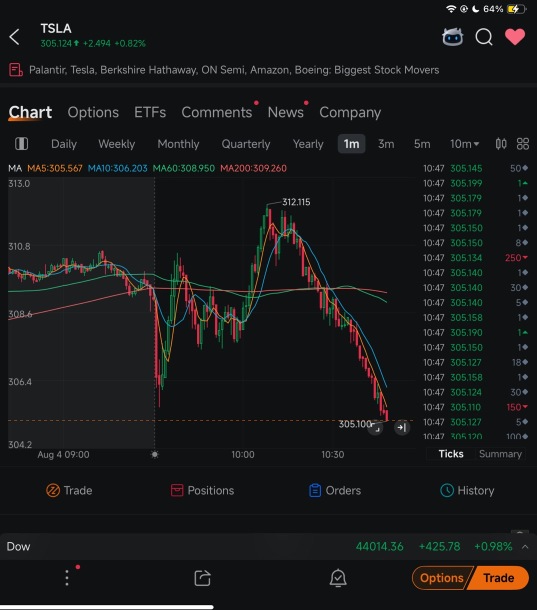Go back using the left arrow
The width and height of the screenshot is (537, 610).
14,37
